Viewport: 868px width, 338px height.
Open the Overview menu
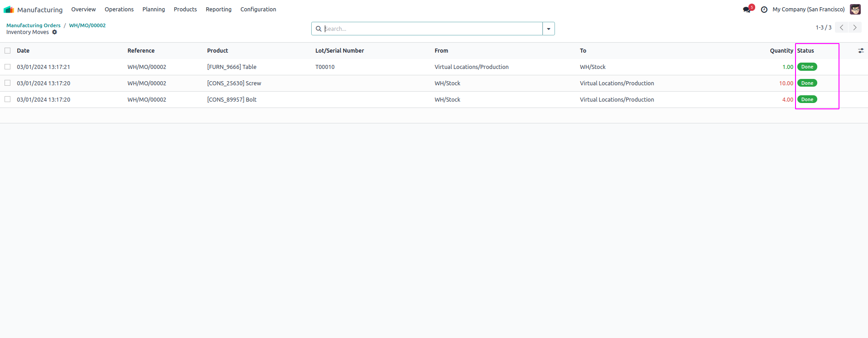83,10
